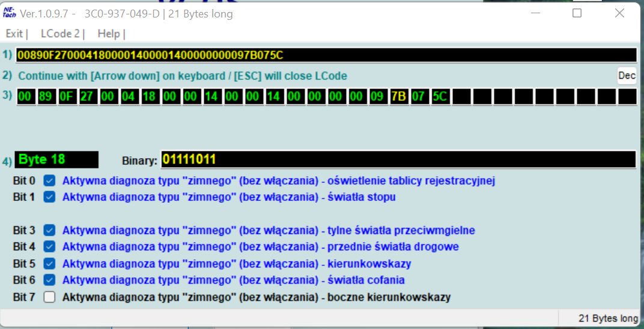Select byte cell 0F
The width and height of the screenshot is (644, 329).
click(x=68, y=97)
